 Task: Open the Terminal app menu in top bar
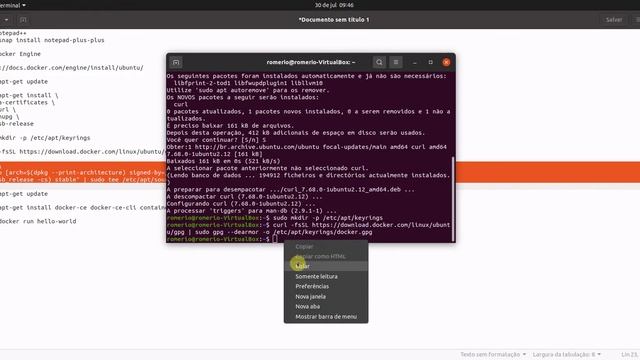(x=12, y=5)
